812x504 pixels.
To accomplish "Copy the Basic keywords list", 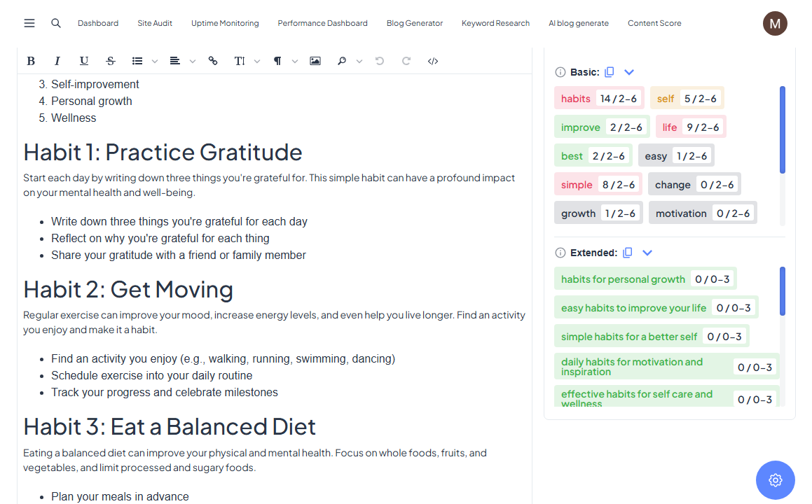I will (610, 72).
